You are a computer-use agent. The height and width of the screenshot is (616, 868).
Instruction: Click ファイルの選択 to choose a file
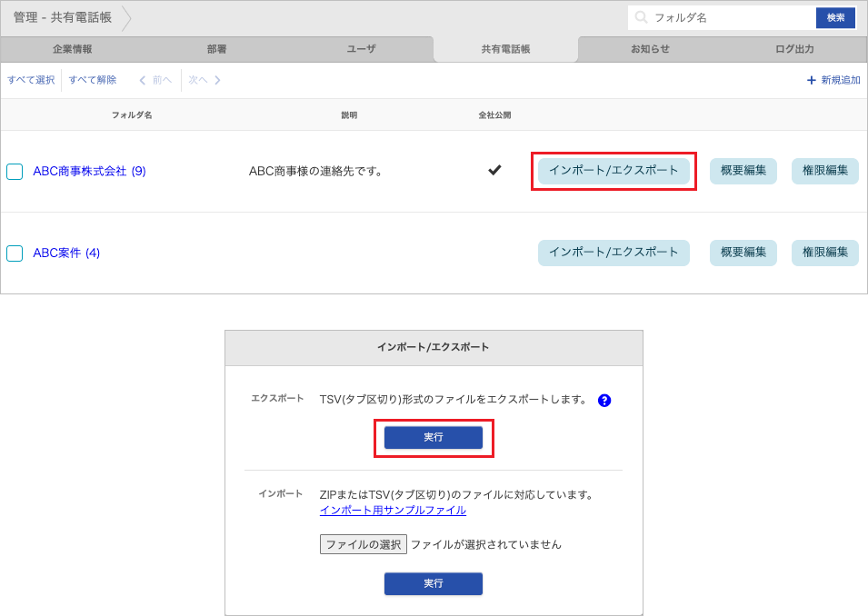363,544
